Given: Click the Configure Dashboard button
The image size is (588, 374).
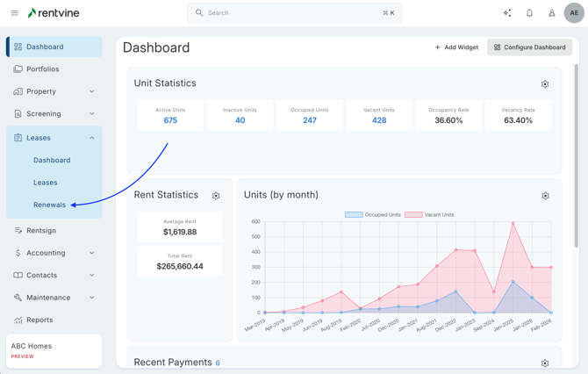Looking at the screenshot, I should 529,47.
